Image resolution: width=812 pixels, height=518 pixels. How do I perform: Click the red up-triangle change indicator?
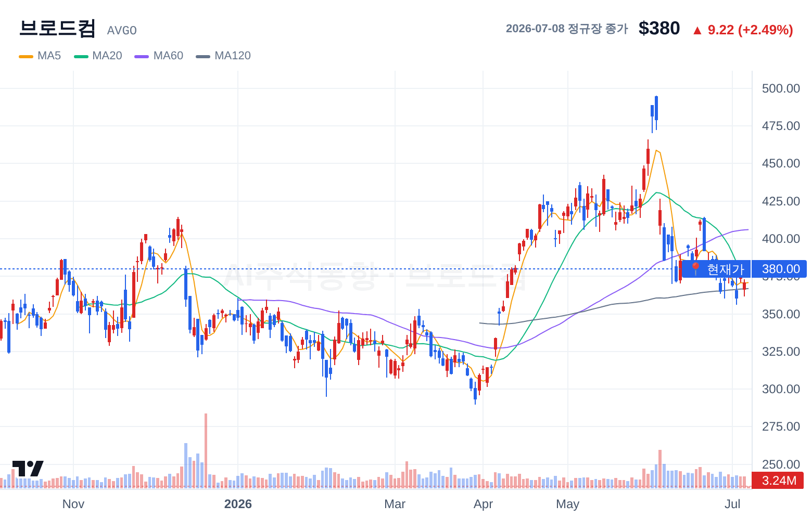697,30
